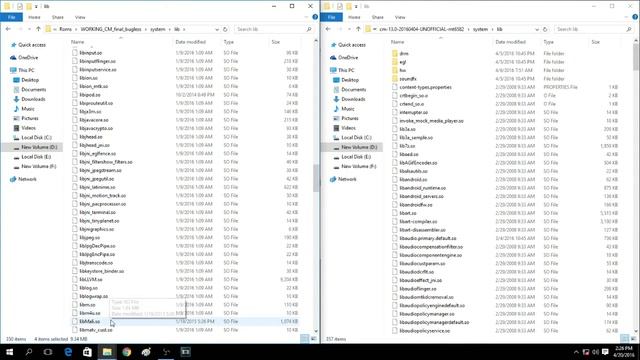Viewport: 640px width, 360px height.
Task: Expand the right window's ribbon chevron
Action: click(627, 17)
